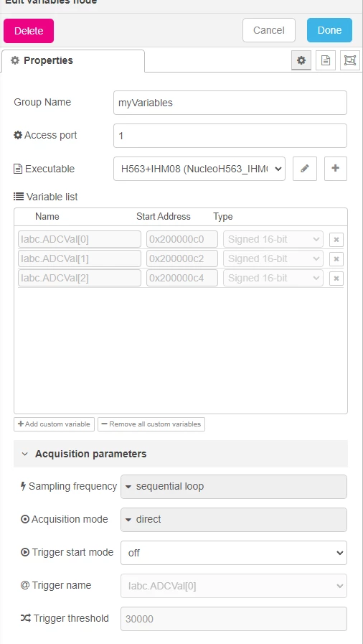Open type dropdown for Iabc.ADCVal[2]
The image size is (363, 644).
(273, 278)
